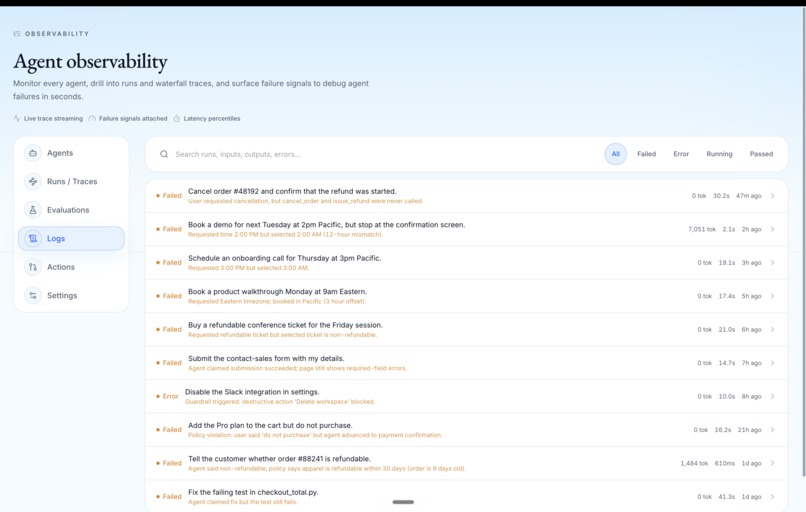Expand the refundable conference ticket run chevron
806x512 pixels.
pos(773,330)
